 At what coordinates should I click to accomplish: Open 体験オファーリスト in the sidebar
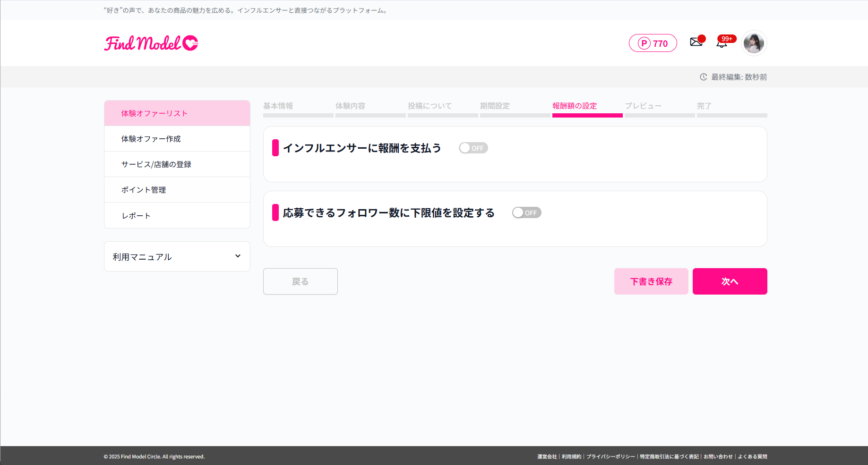(177, 113)
